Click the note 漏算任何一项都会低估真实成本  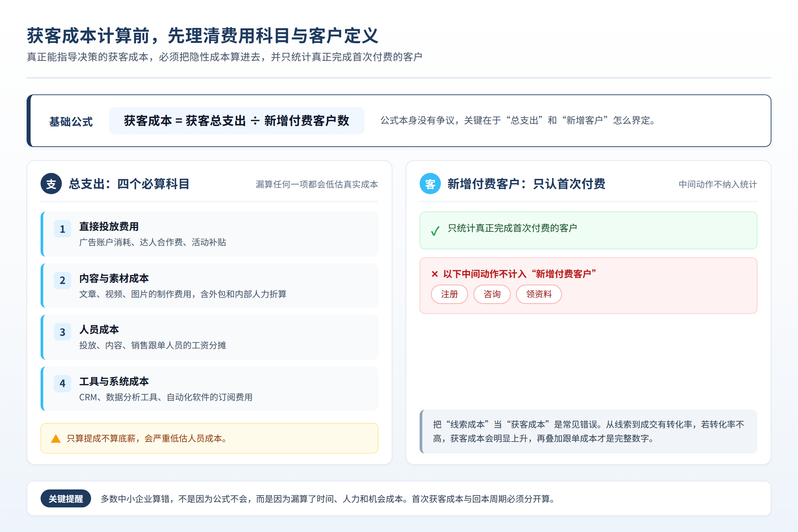coord(317,184)
